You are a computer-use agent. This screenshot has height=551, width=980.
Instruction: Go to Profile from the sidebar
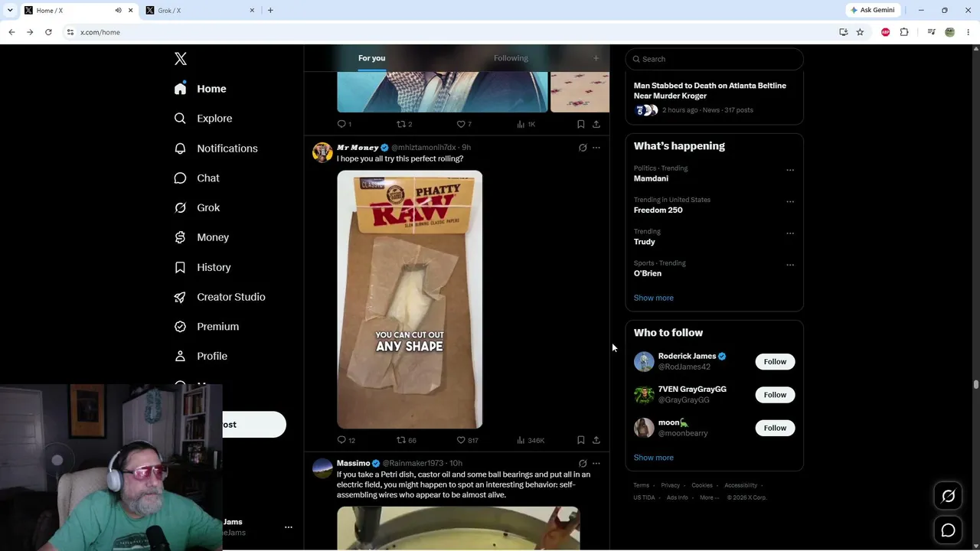201,356
